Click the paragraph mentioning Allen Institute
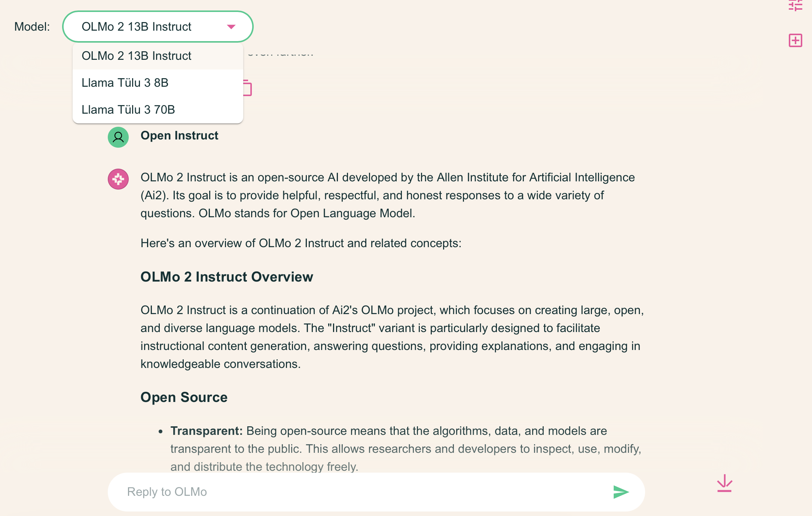 click(388, 195)
